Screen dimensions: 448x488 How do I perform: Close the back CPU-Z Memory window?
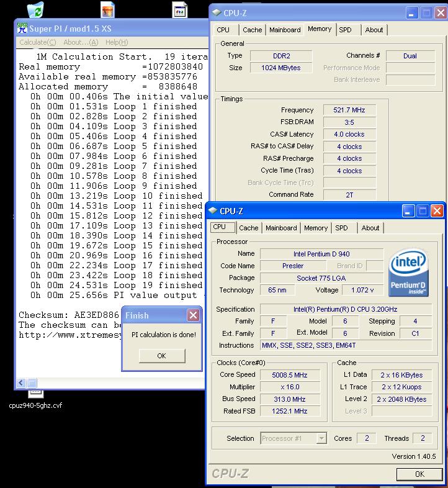point(441,13)
